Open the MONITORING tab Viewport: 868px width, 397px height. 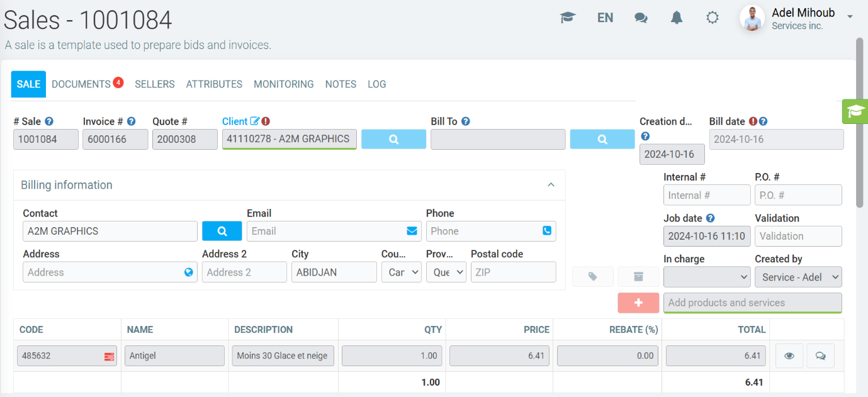click(283, 84)
